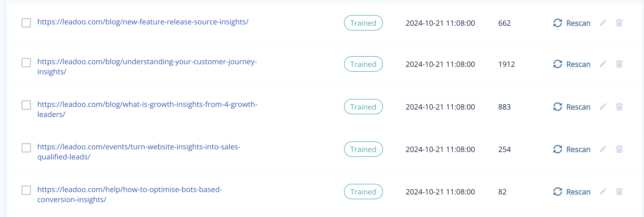Open the edit pencil on the customer-journey-insights row
Screen dimensions: 644x217
click(x=603, y=64)
